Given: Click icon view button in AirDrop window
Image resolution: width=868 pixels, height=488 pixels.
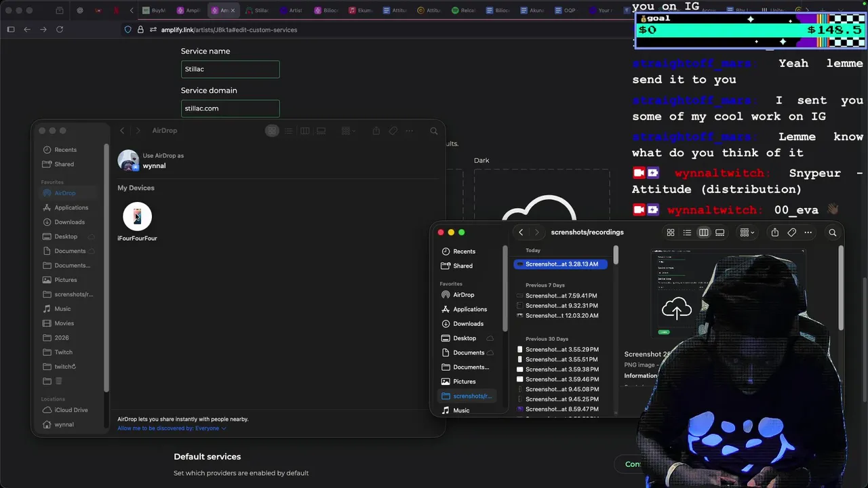Looking at the screenshot, I should click(x=272, y=131).
